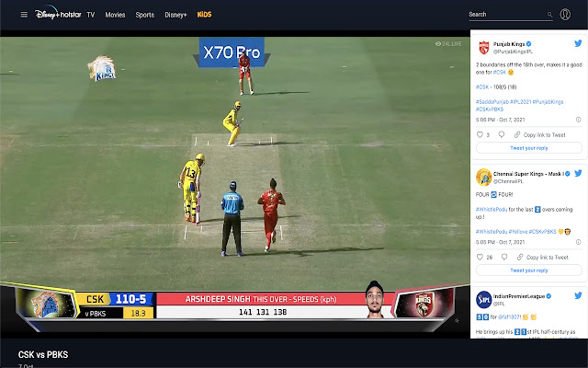Click 5:06 PM - Oct 7, 2021 timestamp
This screenshot has height=368, width=588.
500,120
